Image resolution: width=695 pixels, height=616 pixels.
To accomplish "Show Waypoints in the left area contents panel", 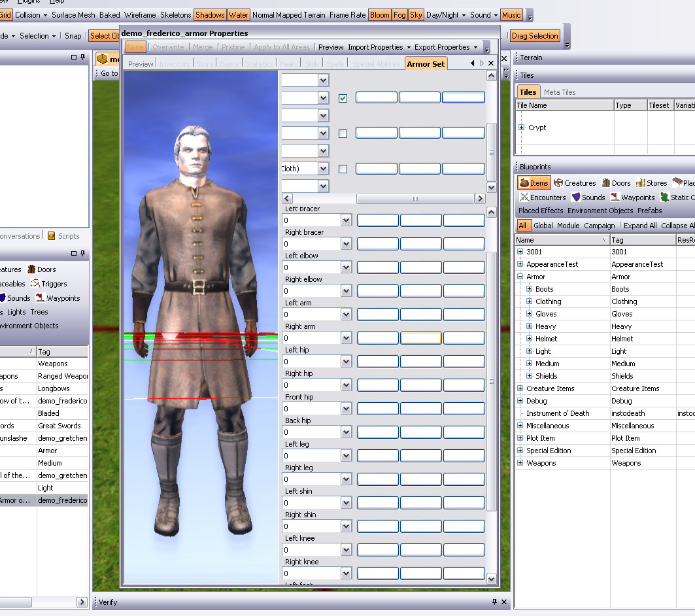I will 58,298.
